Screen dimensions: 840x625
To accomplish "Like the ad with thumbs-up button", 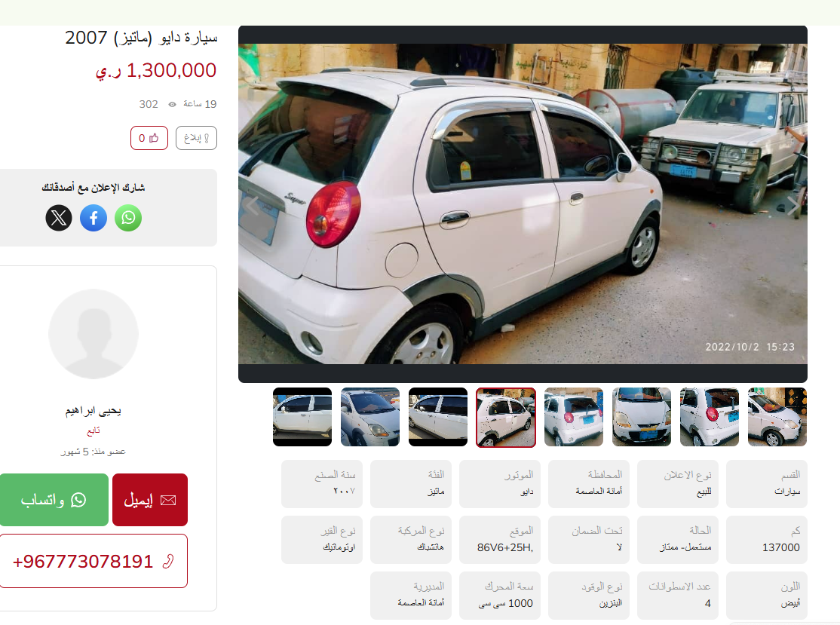I will pos(149,138).
